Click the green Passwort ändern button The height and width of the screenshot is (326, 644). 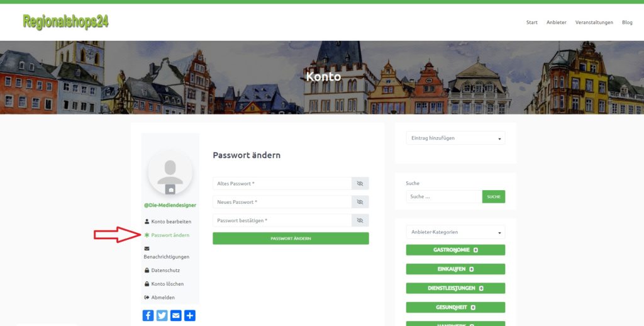[x=291, y=239]
